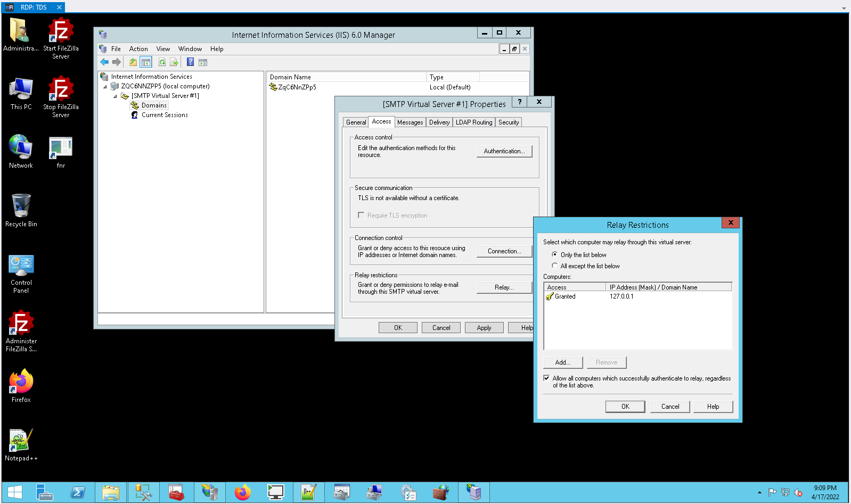Uncheck 'Allow all computers which successfully authenticate'
The width and height of the screenshot is (851, 504).
coord(546,378)
